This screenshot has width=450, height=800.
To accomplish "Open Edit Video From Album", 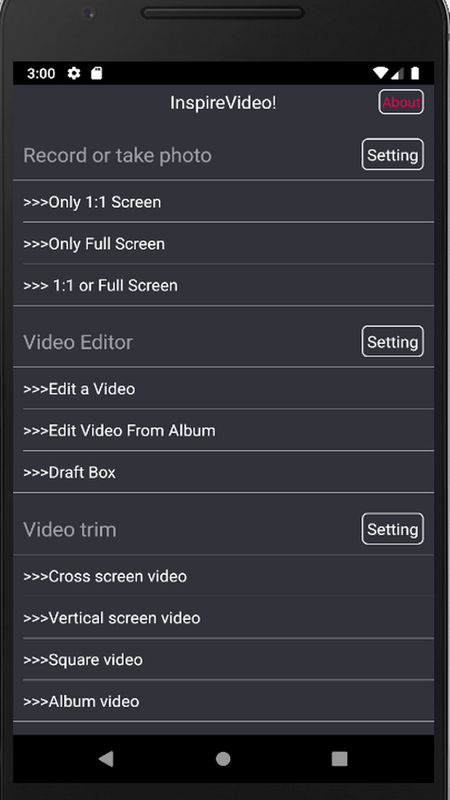I will click(223, 430).
